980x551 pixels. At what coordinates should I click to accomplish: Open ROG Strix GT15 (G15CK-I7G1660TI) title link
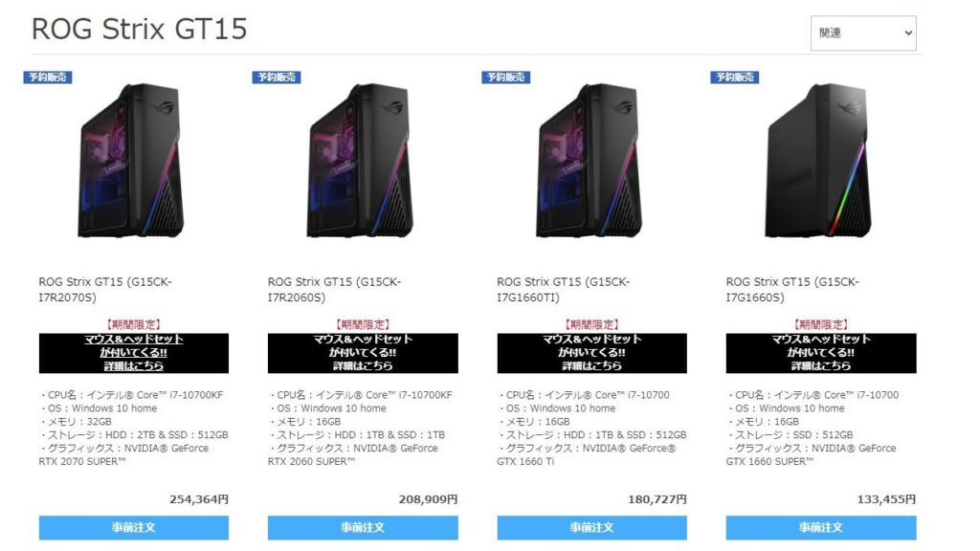(x=563, y=290)
